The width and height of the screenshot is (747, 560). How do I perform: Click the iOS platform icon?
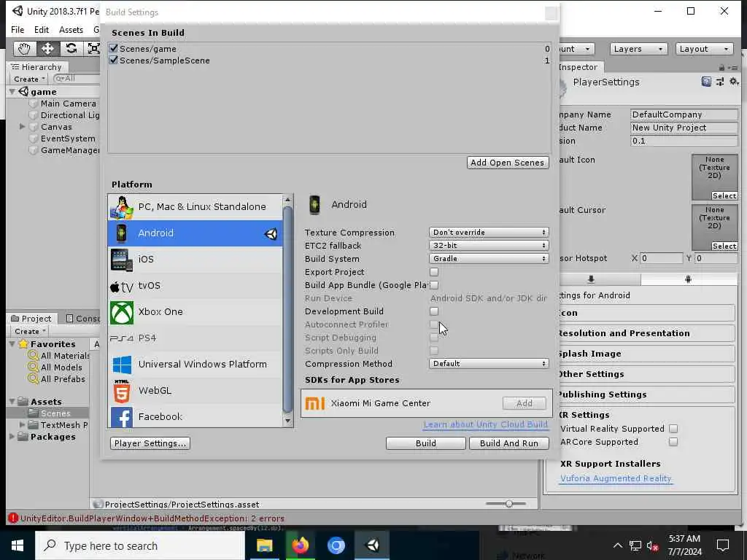coord(122,260)
